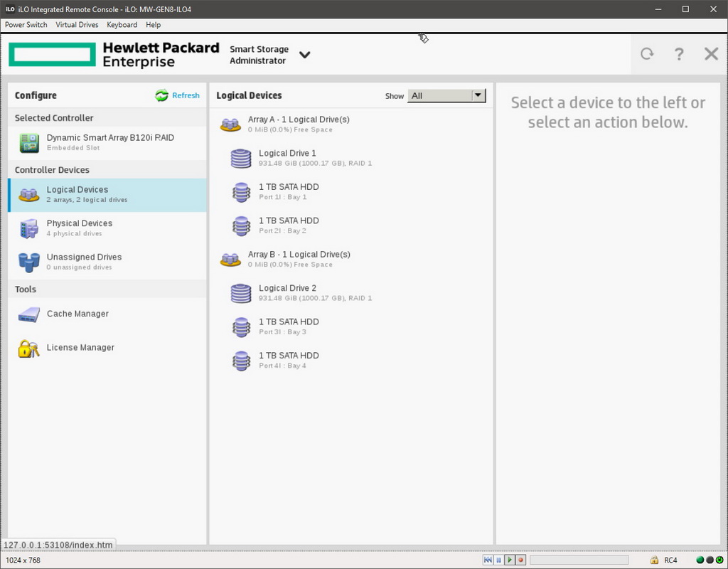Click the Refresh link in Configure panel

186,95
